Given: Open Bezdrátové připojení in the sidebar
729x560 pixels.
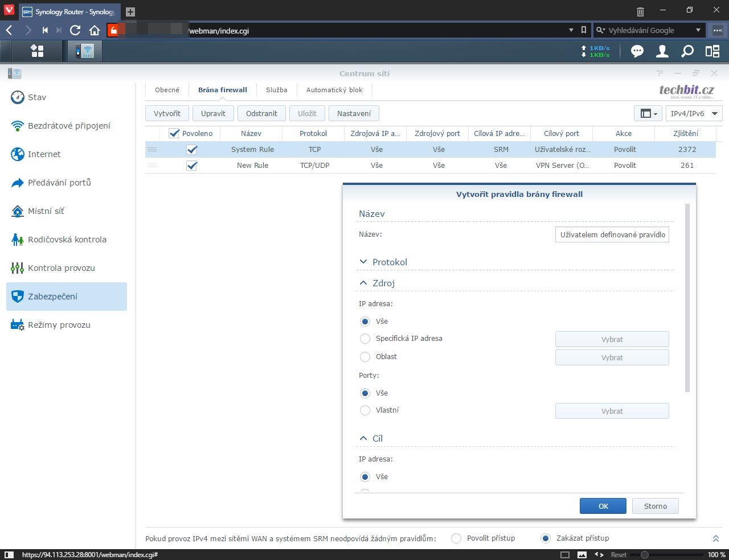Looking at the screenshot, I should coord(69,126).
